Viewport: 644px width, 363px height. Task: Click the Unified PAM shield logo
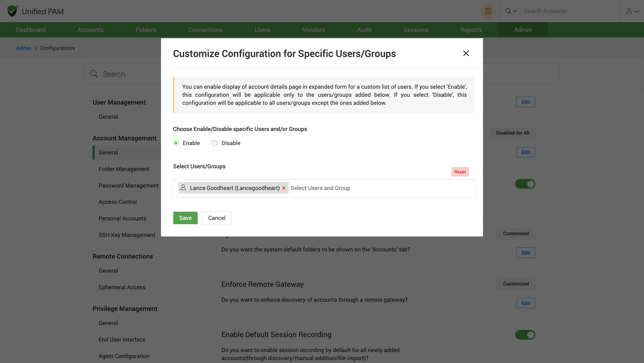pos(13,11)
